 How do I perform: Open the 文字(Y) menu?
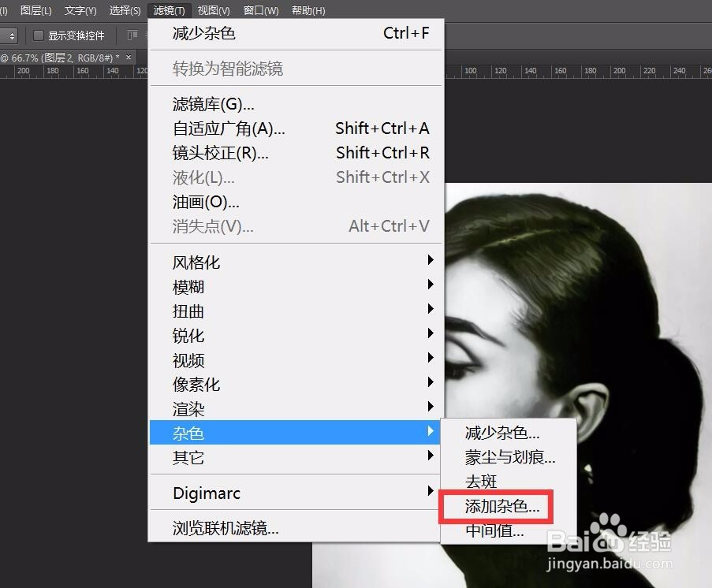click(80, 10)
